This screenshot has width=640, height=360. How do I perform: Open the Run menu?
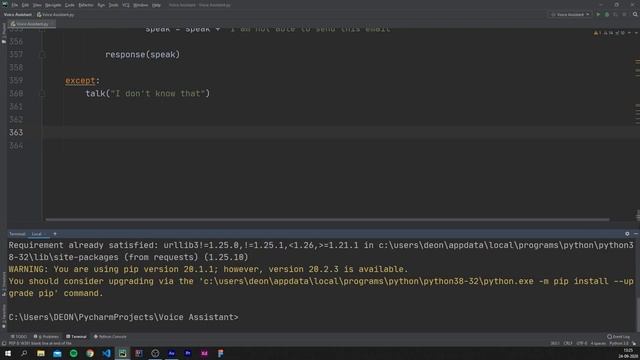point(101,5)
